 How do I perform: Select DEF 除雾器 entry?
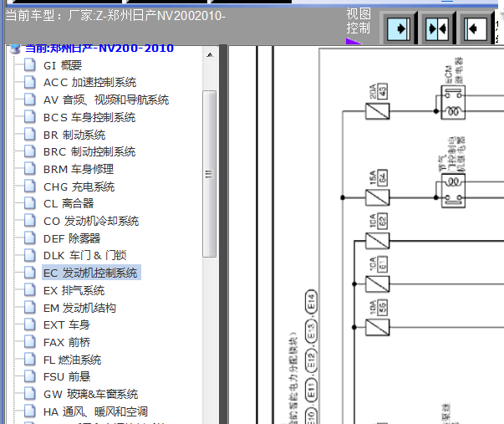[x=72, y=238]
